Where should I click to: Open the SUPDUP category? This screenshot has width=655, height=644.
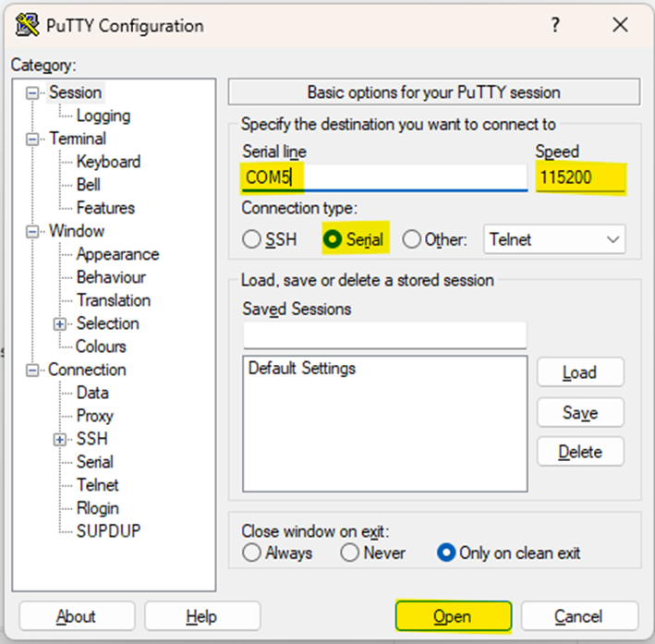click(109, 530)
